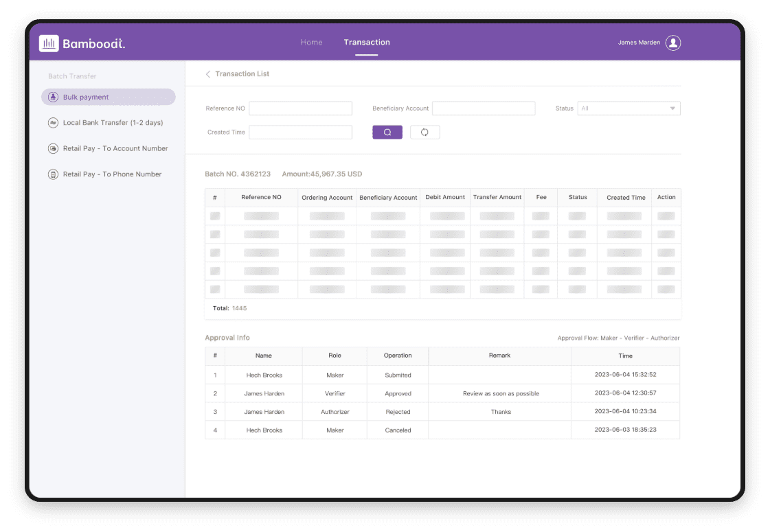Click the reset refresh icon button

424,132
